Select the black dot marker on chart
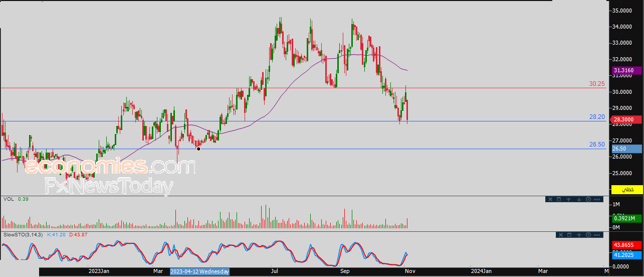Screen dimensions: 644x277 point(199,149)
